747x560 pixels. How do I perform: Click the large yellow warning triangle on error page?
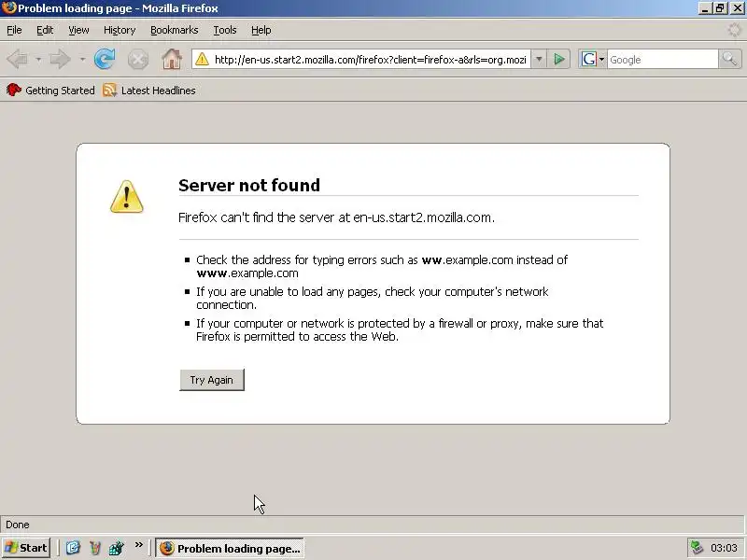(127, 196)
